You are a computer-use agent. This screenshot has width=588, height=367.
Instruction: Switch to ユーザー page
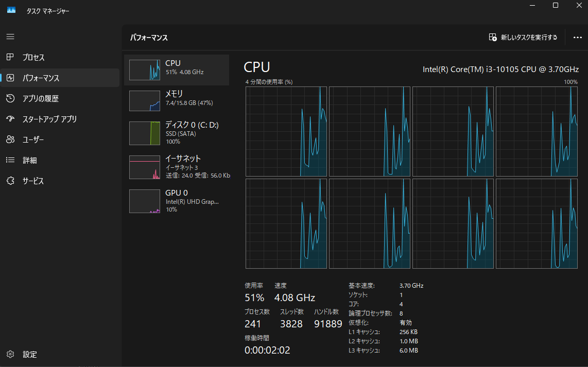point(60,140)
